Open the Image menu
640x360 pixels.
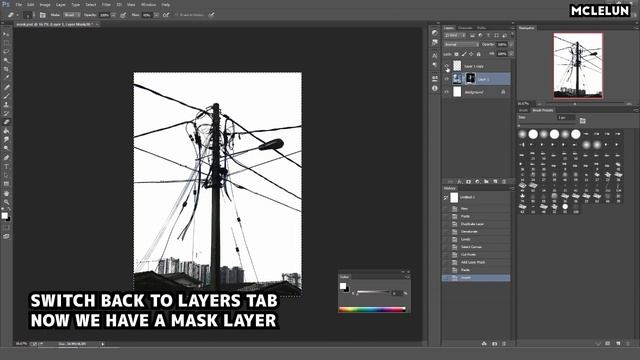45,5
